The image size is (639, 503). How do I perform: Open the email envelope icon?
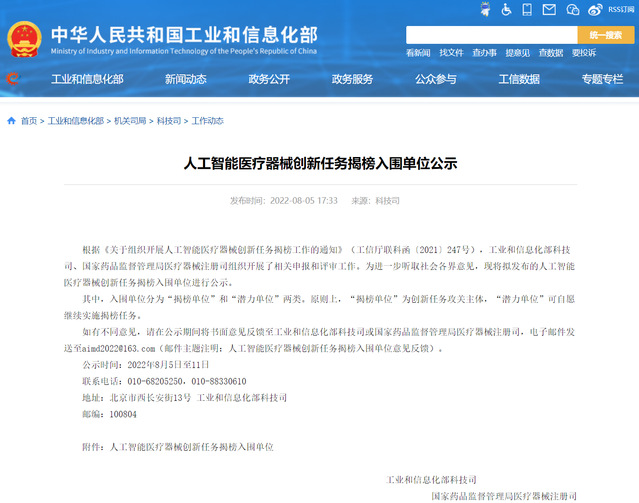click(550, 10)
